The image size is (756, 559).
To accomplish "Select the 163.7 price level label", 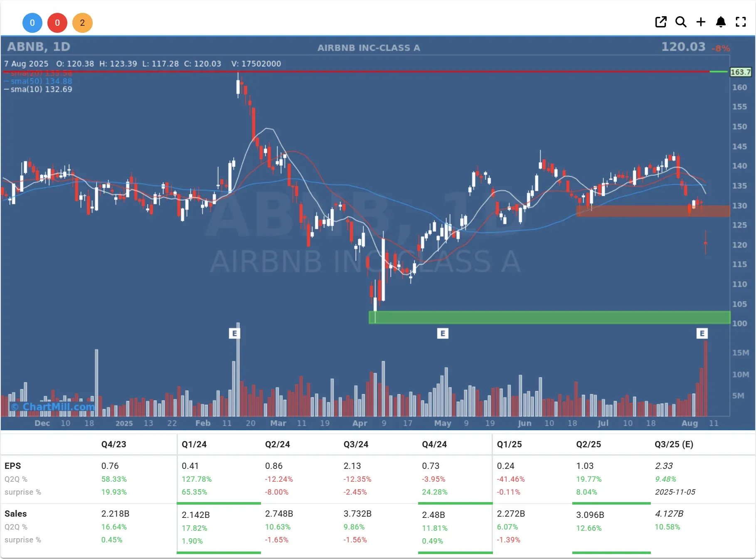I will click(741, 72).
